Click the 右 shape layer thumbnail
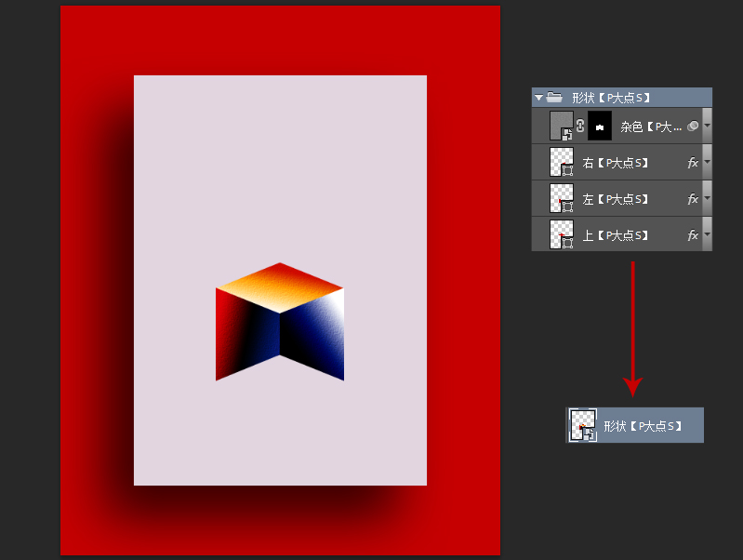 (x=562, y=162)
